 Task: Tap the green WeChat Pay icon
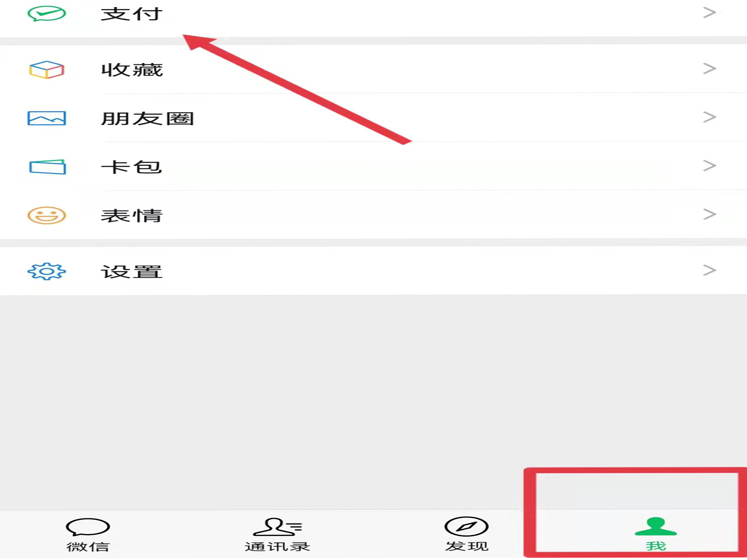[x=47, y=13]
